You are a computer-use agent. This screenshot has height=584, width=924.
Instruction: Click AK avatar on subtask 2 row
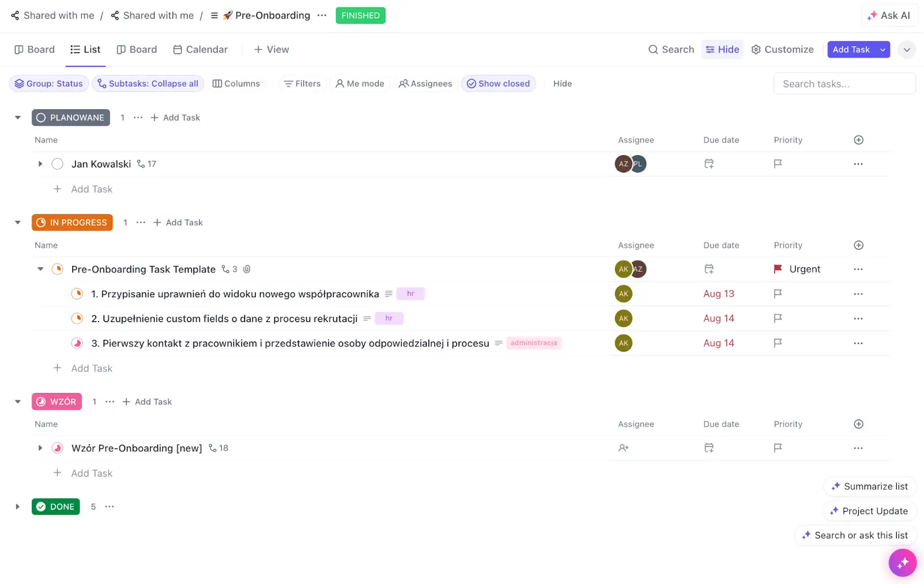point(624,318)
